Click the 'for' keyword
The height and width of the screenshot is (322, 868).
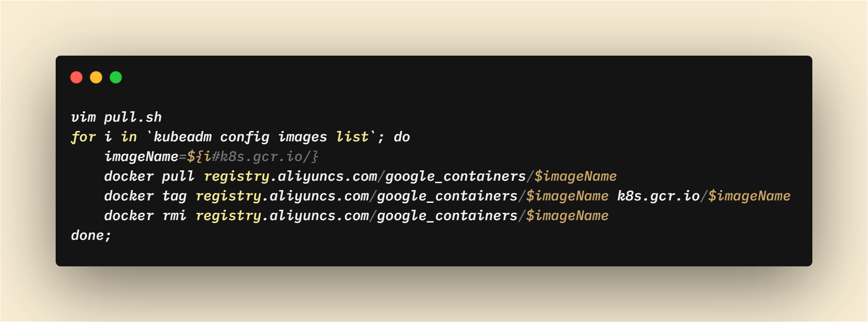[83, 137]
